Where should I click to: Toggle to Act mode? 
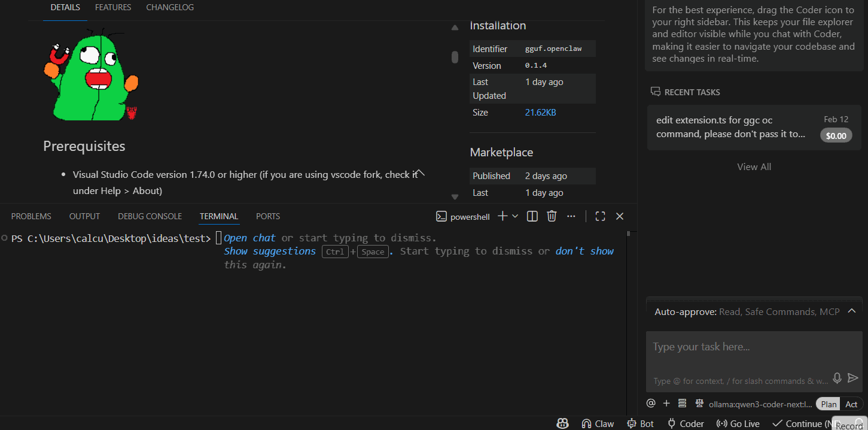[x=851, y=404]
